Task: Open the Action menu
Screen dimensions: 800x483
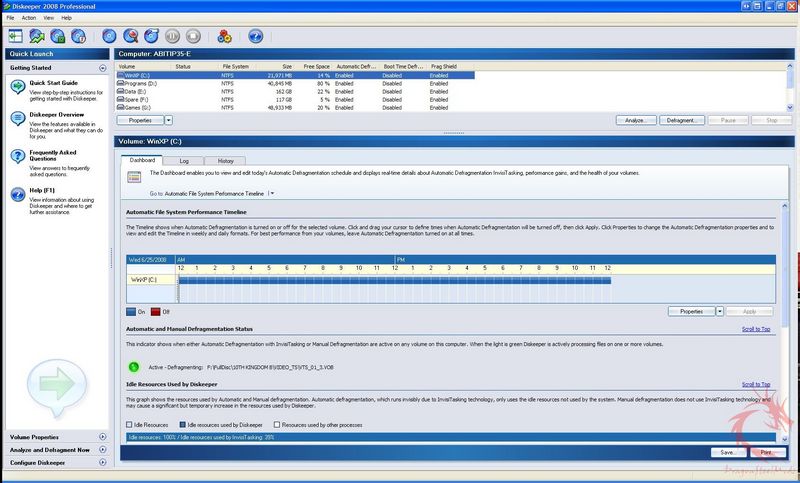Action: 29,18
